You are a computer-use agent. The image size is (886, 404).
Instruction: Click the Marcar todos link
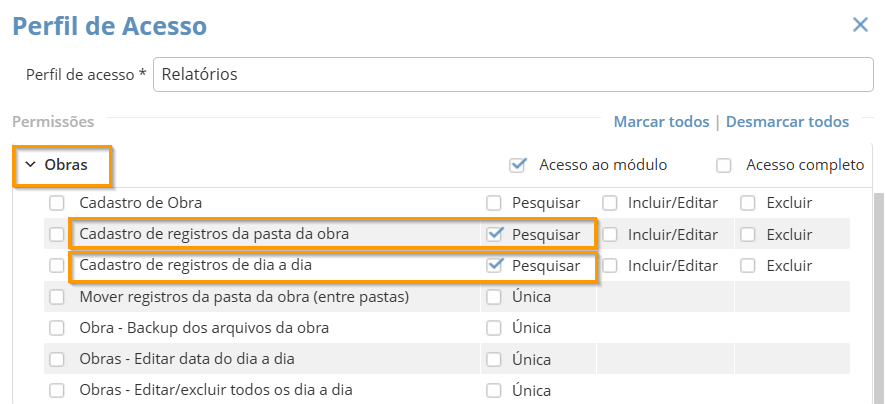click(661, 122)
